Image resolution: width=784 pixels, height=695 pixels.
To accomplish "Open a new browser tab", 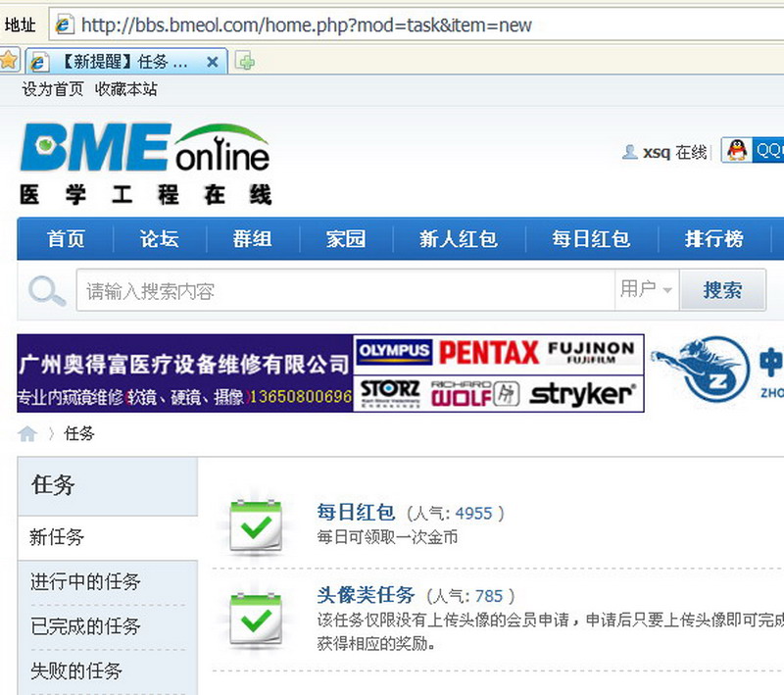I will (247, 62).
